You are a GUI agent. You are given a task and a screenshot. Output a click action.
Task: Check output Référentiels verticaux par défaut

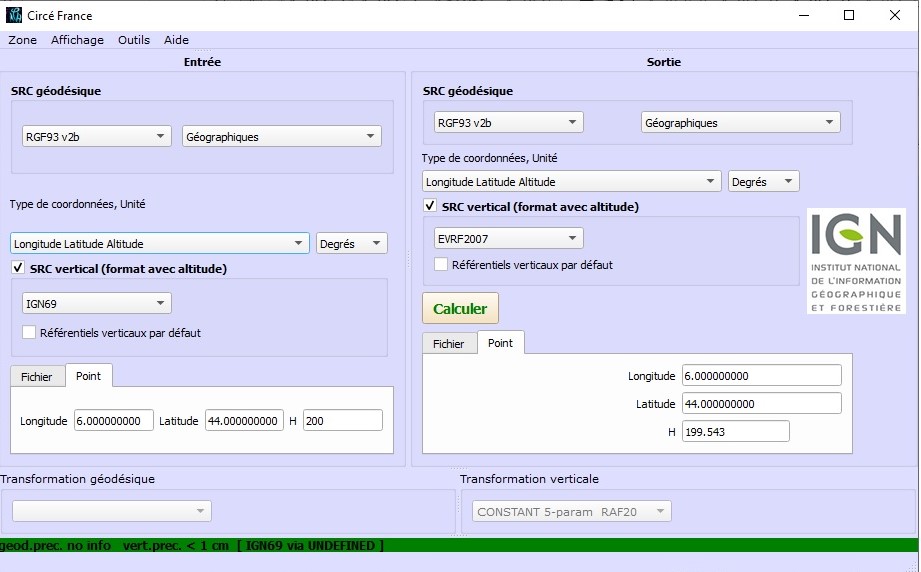pyautogui.click(x=441, y=265)
